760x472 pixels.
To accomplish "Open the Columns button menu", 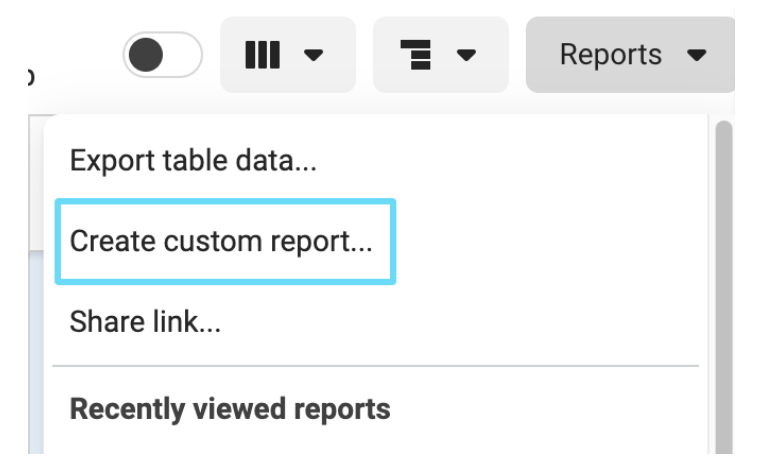I will point(288,55).
